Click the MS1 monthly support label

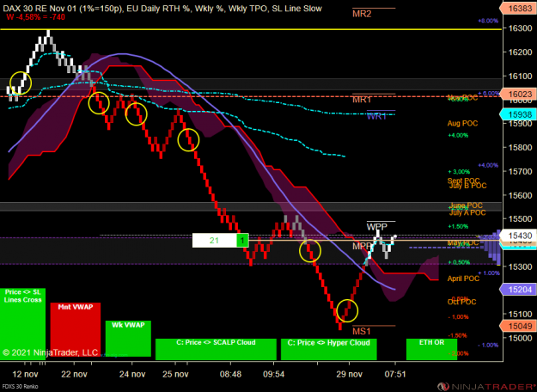click(362, 331)
